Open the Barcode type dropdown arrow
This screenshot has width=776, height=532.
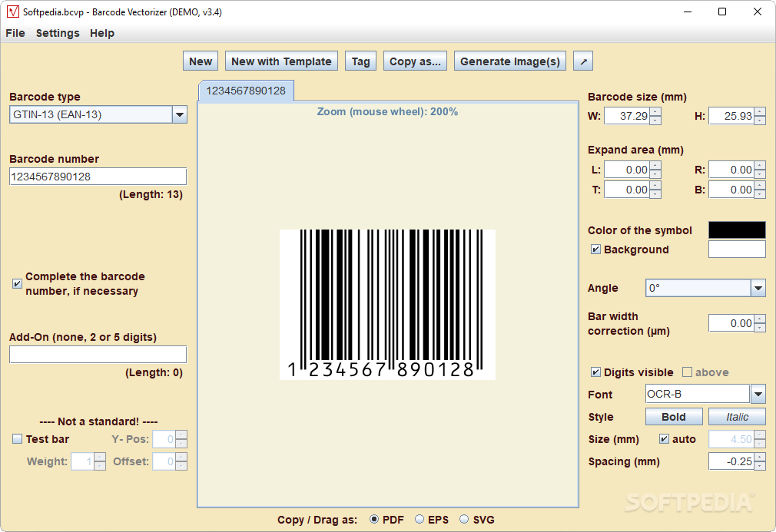tap(180, 114)
